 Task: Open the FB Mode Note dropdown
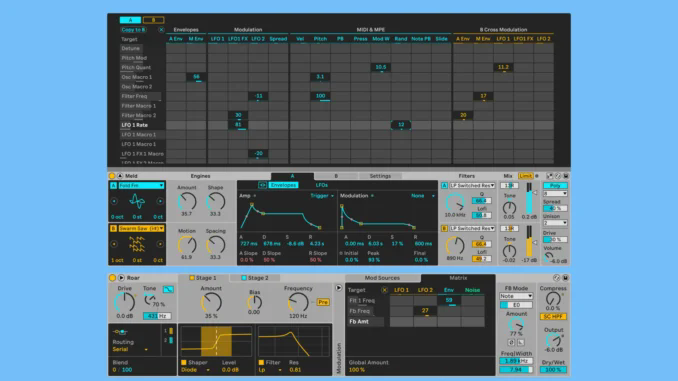point(516,296)
